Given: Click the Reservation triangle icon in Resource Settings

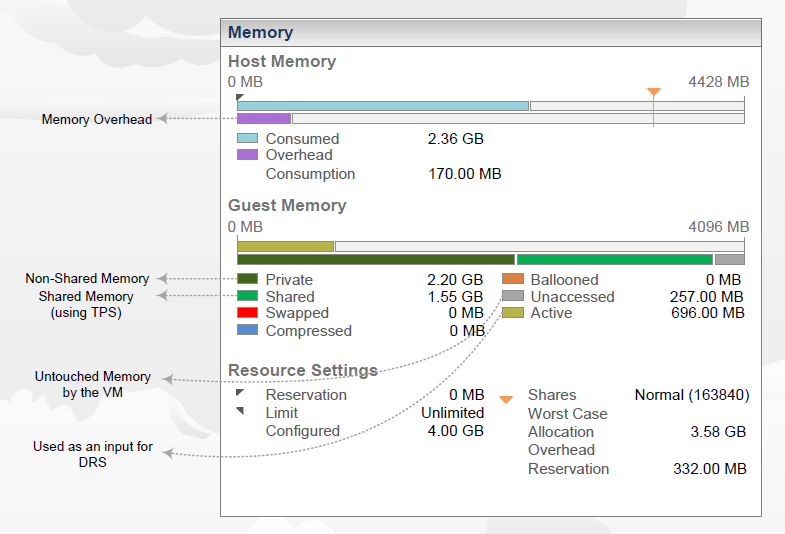Looking at the screenshot, I should (x=240, y=394).
